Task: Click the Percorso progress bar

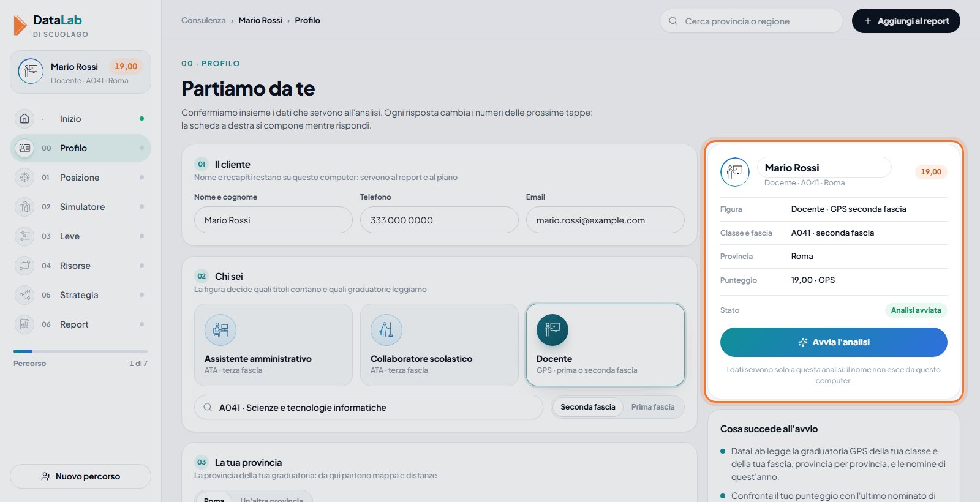Action: click(80, 351)
